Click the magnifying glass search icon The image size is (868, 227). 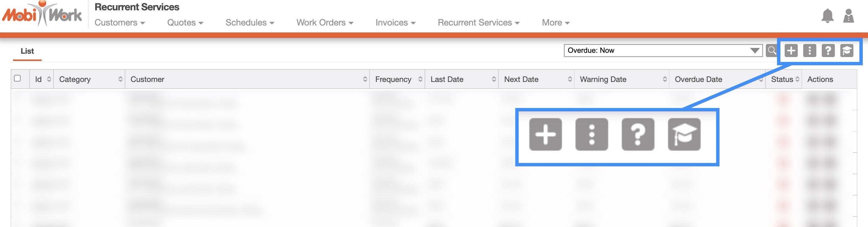pyautogui.click(x=771, y=50)
